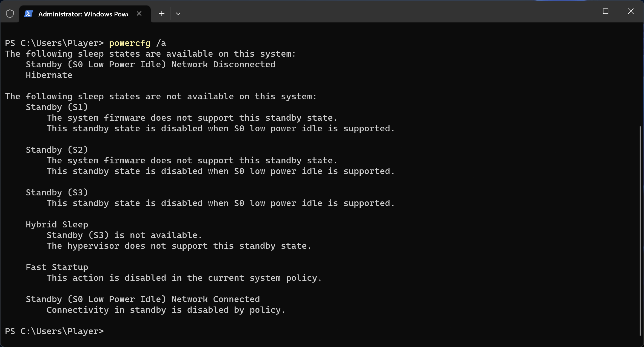644x347 pixels.
Task: Minimize the terminal window
Action: 580,11
